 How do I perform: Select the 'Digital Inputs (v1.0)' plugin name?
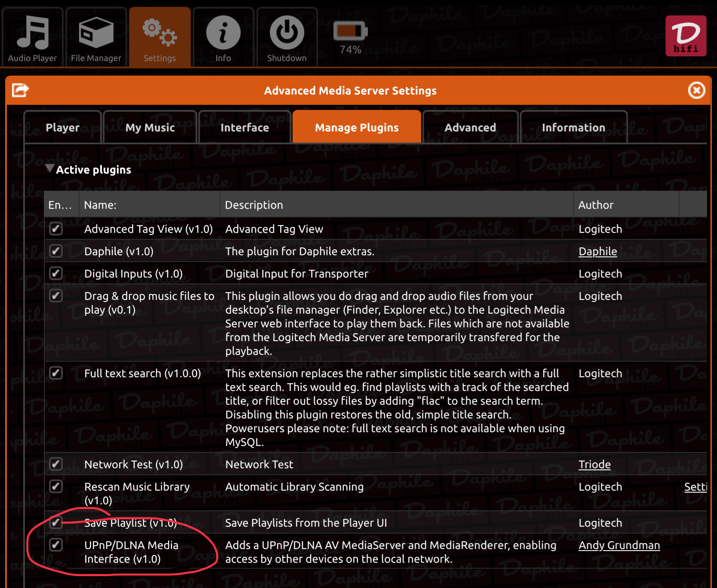point(133,274)
